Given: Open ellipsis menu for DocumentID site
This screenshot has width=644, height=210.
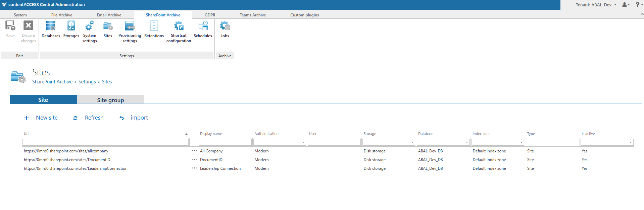Looking at the screenshot, I should (194, 160).
